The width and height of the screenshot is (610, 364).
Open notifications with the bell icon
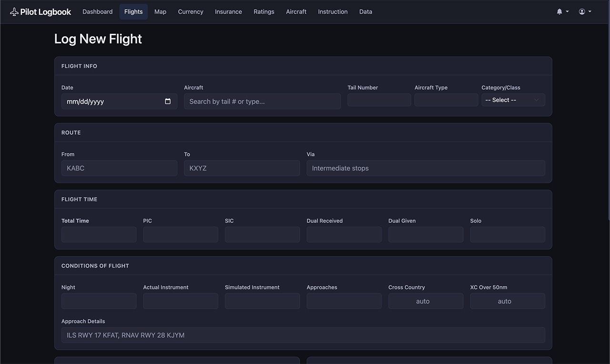[560, 11]
